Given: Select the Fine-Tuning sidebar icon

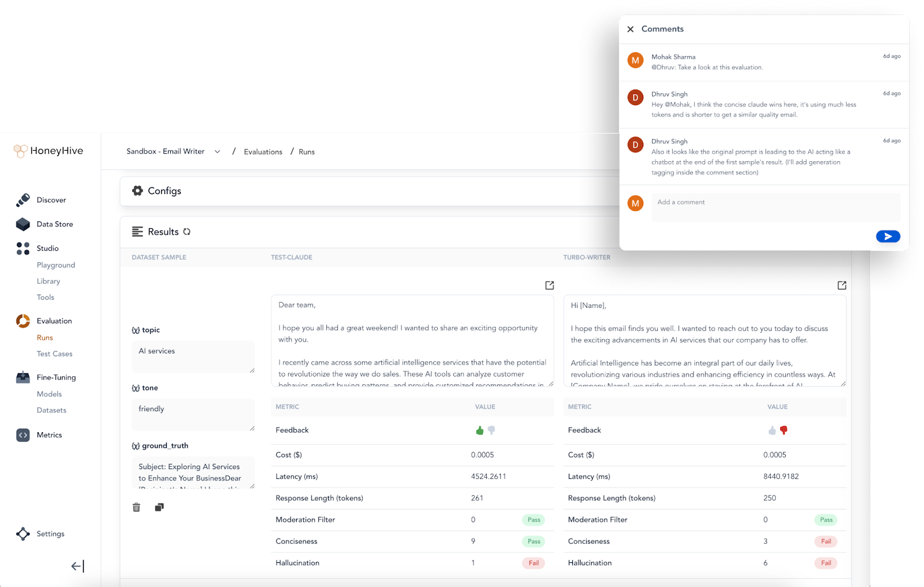Looking at the screenshot, I should (x=23, y=377).
